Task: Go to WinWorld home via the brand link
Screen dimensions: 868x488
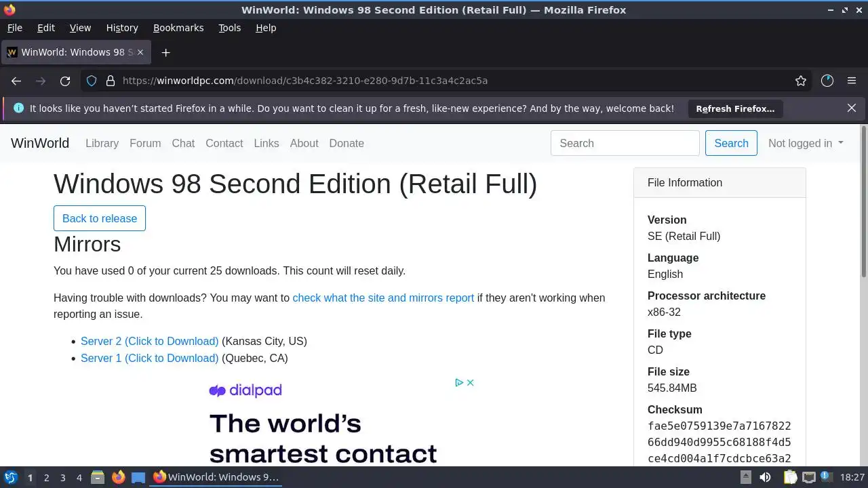Action: [x=40, y=143]
